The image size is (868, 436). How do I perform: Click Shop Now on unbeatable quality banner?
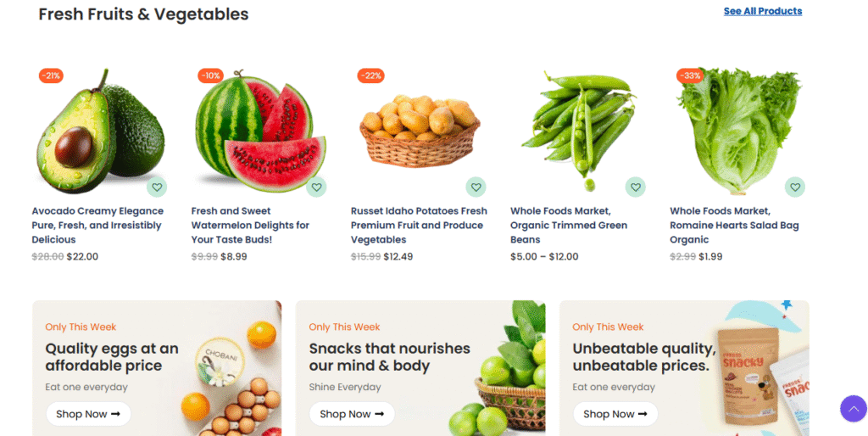[x=615, y=414]
